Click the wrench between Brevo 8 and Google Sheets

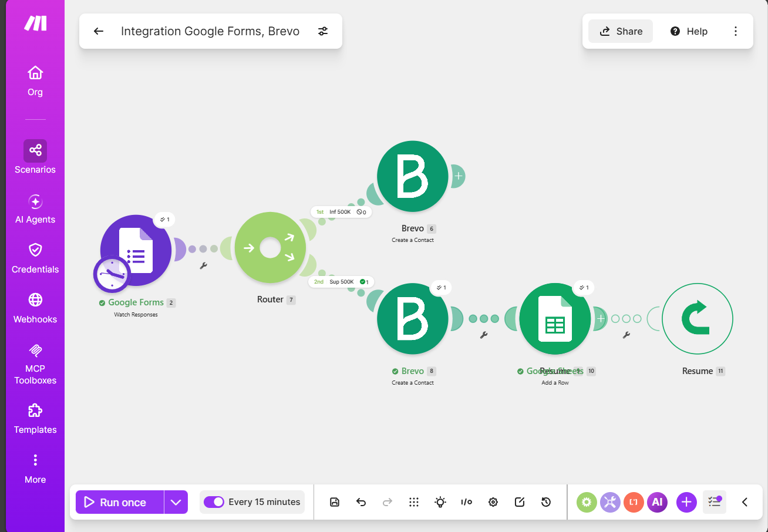(x=484, y=335)
